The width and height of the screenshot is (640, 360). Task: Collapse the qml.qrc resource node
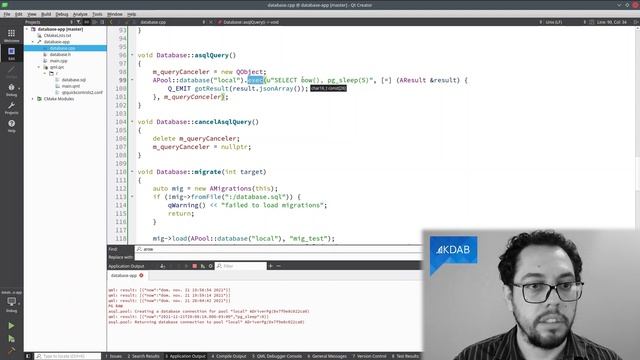[39, 67]
